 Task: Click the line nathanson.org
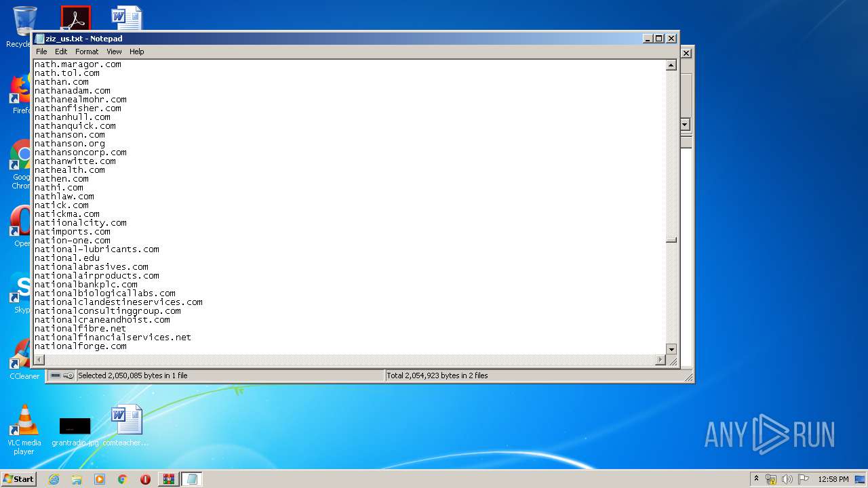point(70,143)
